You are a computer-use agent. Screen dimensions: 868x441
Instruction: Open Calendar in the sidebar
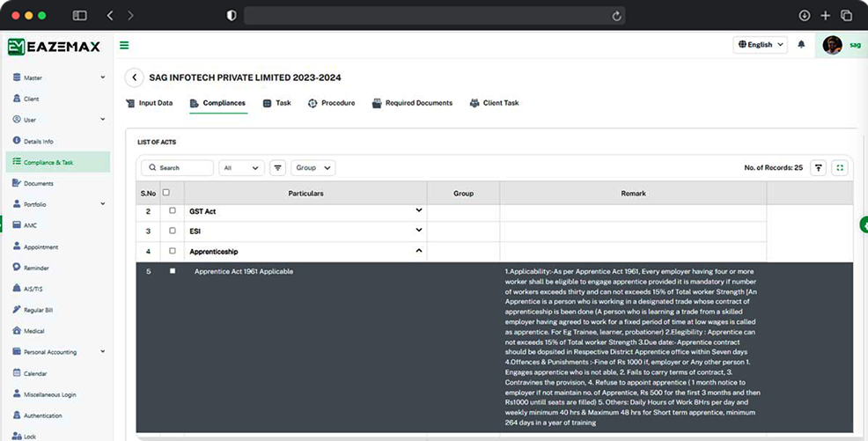(30, 373)
